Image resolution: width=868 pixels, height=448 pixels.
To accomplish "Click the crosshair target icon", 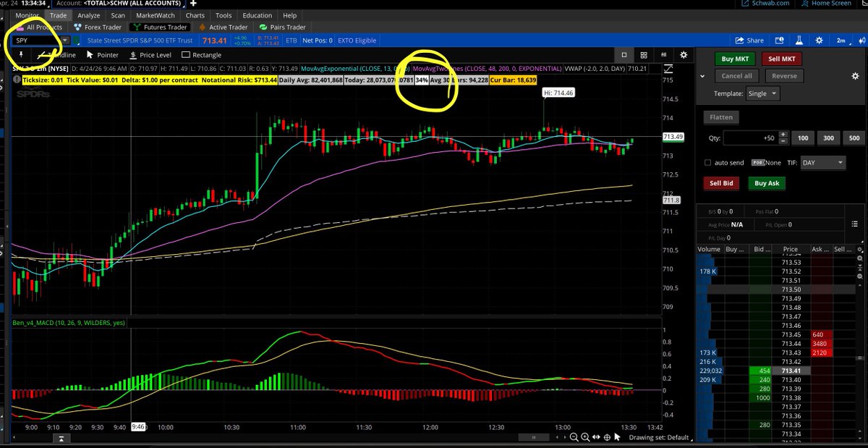I will coord(606,437).
